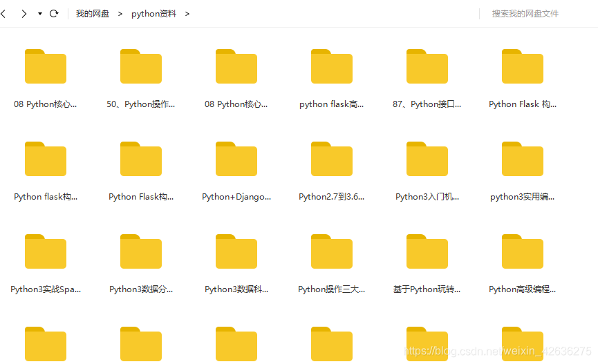Viewport: 598px width, 364px height.
Task: Open the python3实用编... folder
Action: tap(522, 159)
